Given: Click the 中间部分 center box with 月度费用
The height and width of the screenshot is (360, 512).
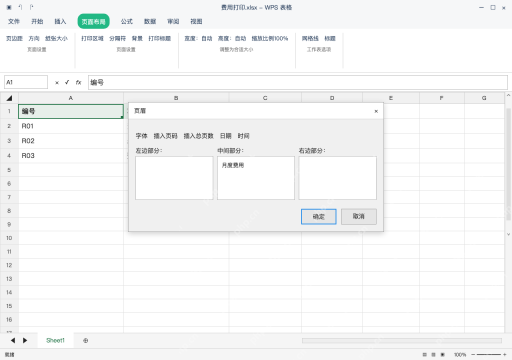Looking at the screenshot, I should [x=256, y=178].
